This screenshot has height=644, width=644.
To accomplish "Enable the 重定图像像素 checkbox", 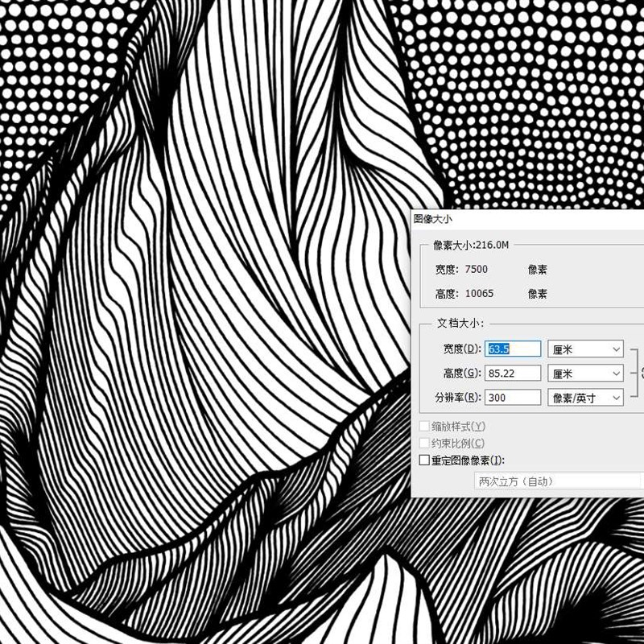I will click(x=424, y=460).
